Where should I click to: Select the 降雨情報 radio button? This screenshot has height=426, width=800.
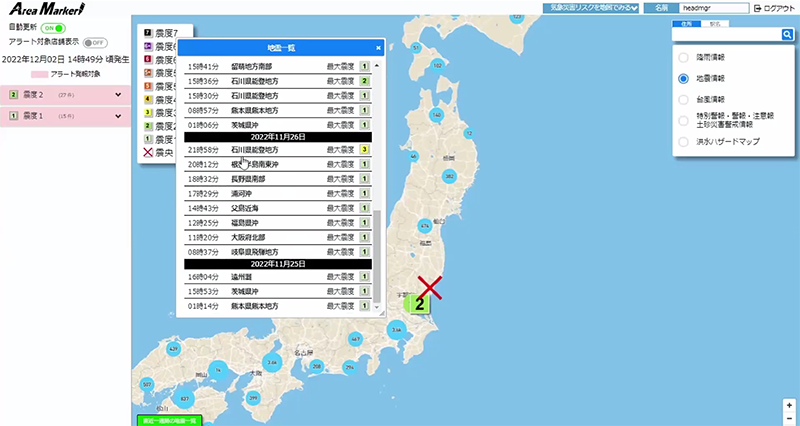point(683,56)
